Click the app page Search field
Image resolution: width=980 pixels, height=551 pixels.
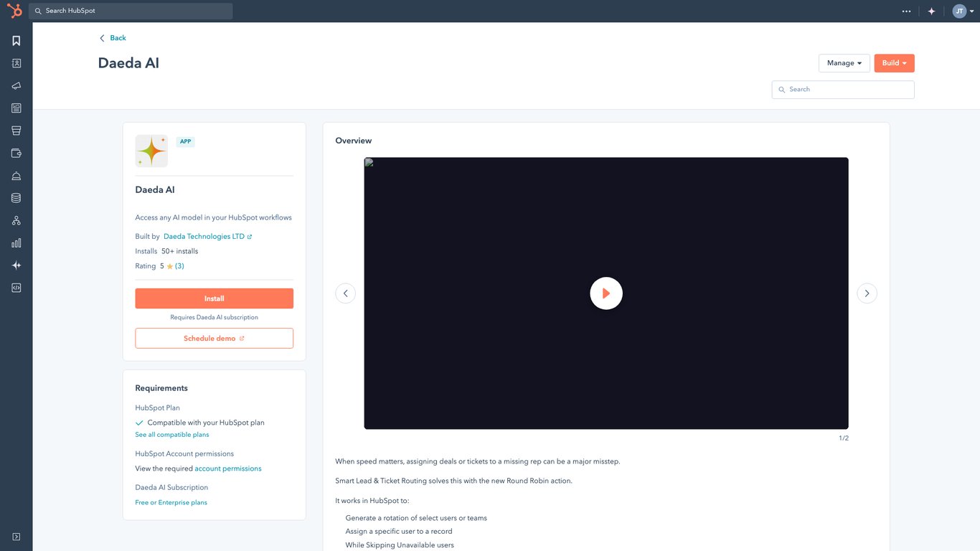(x=842, y=89)
